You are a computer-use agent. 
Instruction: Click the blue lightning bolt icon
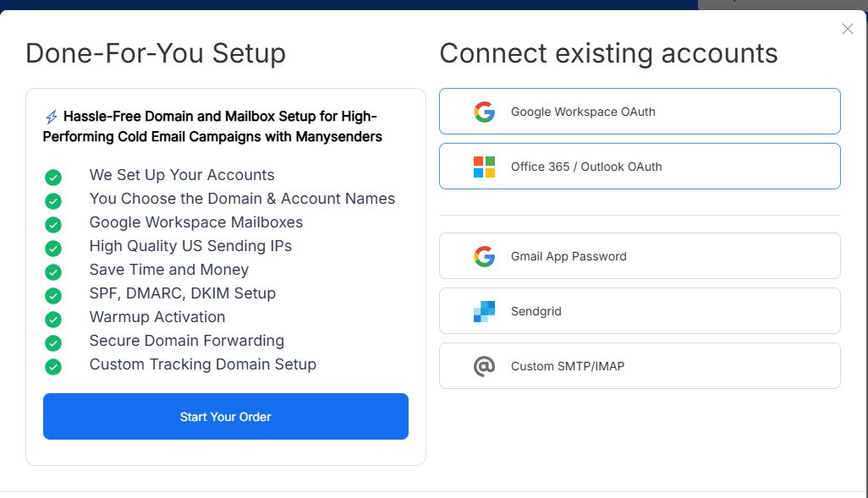[52, 117]
